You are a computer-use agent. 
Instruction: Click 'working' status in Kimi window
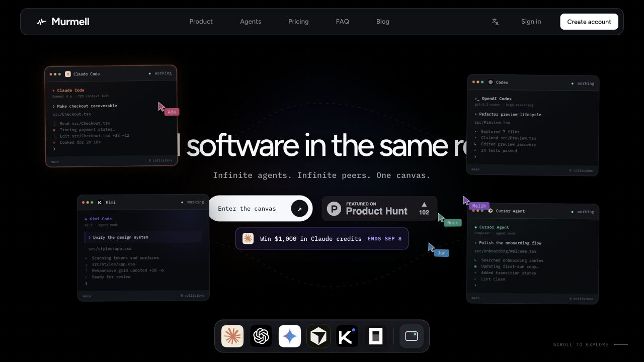point(196,202)
